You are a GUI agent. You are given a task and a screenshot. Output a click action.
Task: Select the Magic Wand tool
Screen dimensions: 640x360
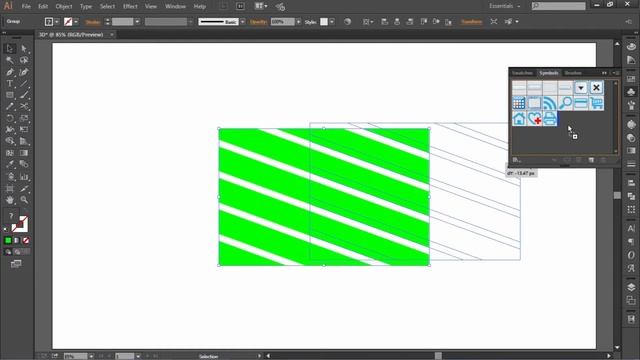pos(10,60)
